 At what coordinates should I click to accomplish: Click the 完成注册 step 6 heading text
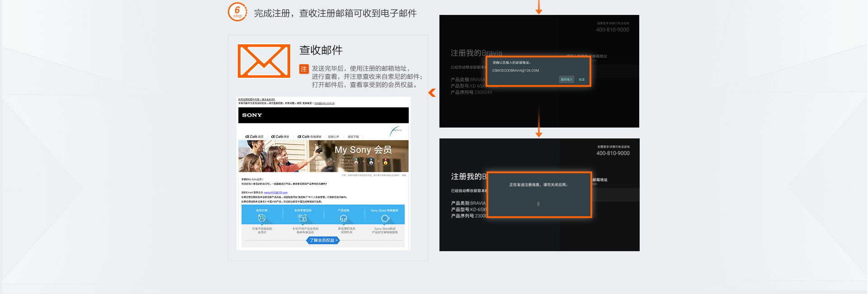click(335, 14)
